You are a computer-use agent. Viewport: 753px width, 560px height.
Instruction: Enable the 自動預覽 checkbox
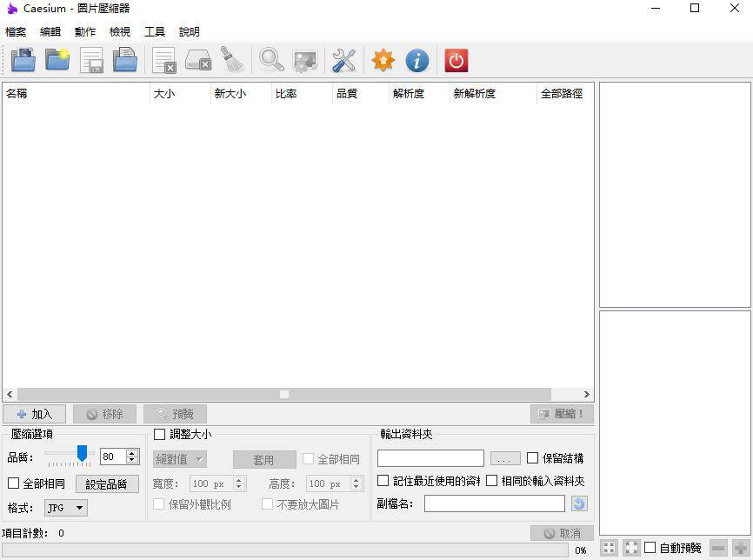point(650,548)
